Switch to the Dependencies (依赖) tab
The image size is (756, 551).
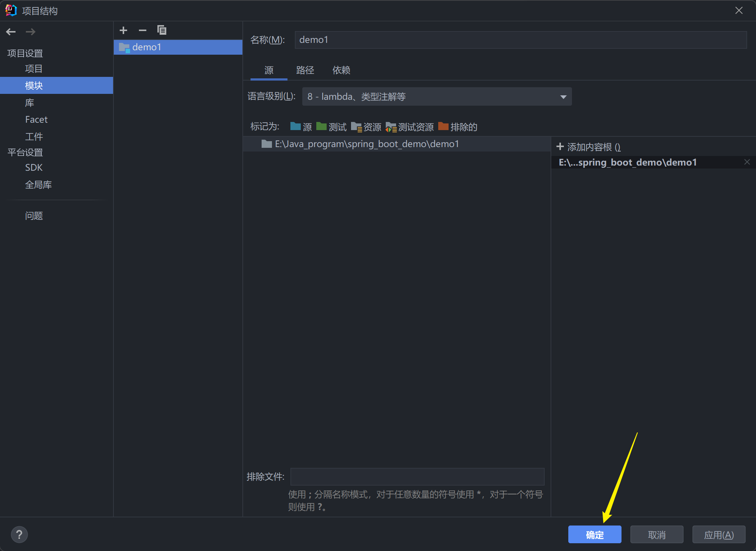341,70
